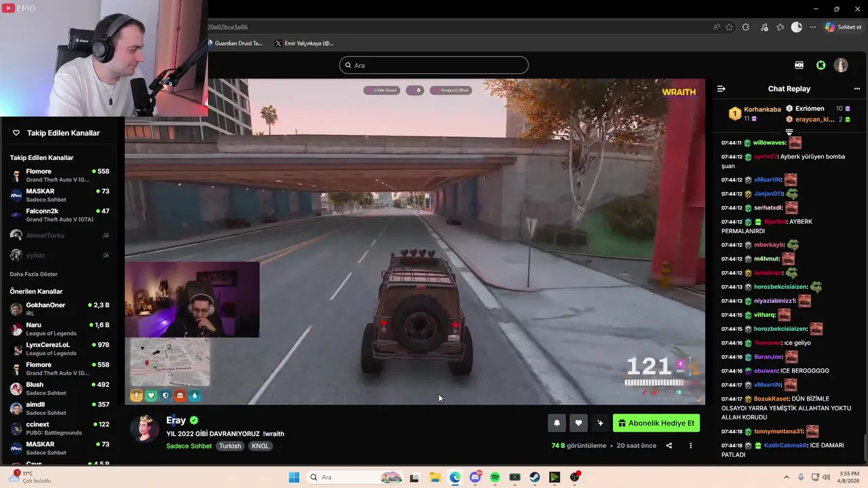Expand list with Daha Fazla Göster
Image resolution: width=868 pixels, height=488 pixels.
[x=33, y=274]
